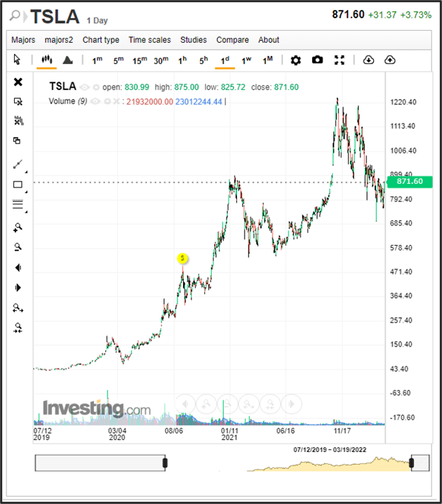Enter fullscreen chart mode

(x=339, y=60)
